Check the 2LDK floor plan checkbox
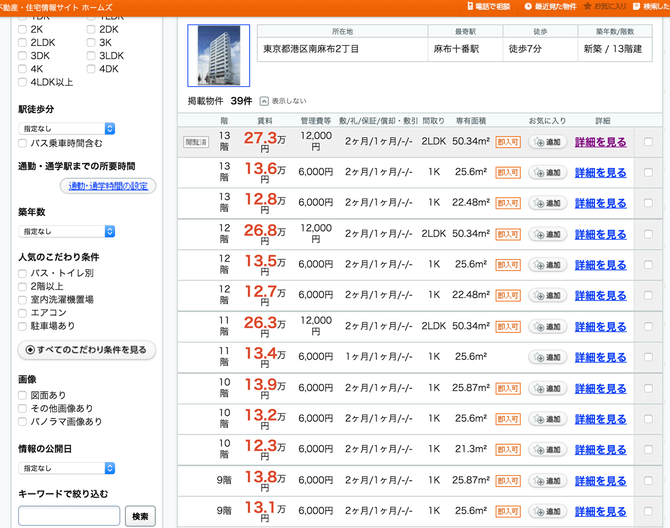This screenshot has height=528, width=670. click(23, 43)
